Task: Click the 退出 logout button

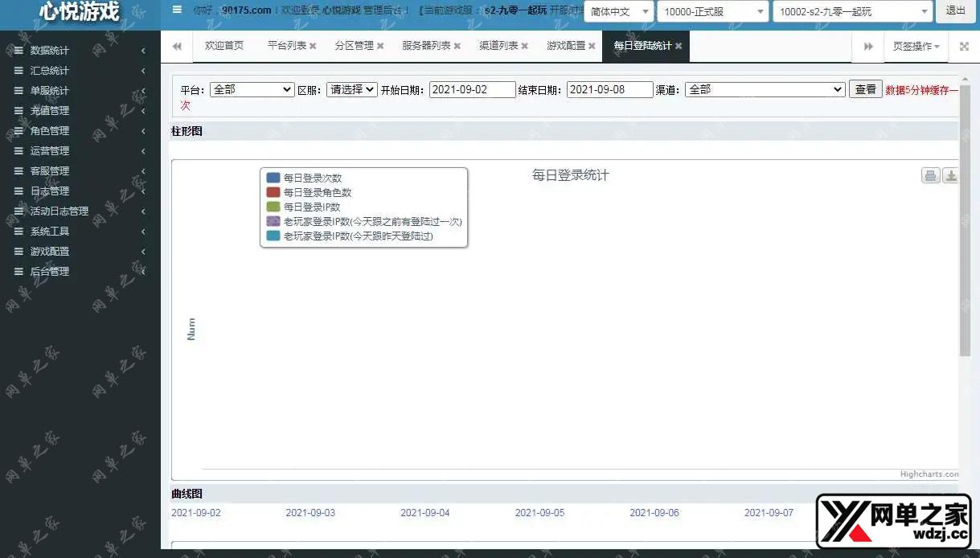Action: [x=956, y=10]
